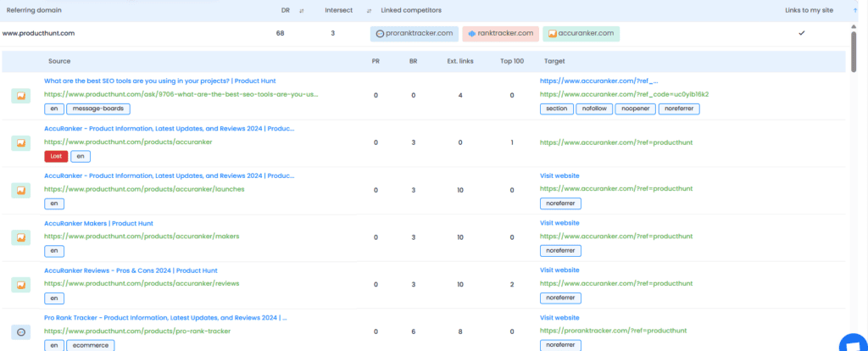Select the proranktracker.com competitor chip
This screenshot has width=868, height=351.
(414, 34)
